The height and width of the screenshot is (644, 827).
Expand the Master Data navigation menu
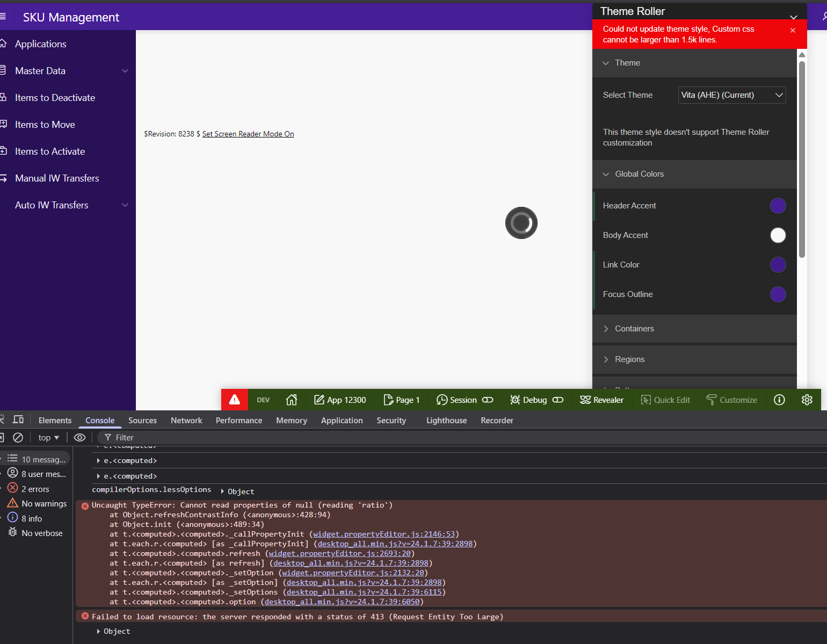coord(125,71)
